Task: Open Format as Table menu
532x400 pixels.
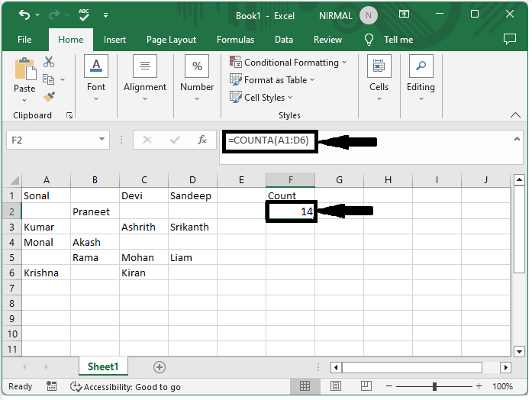Action: click(272, 80)
